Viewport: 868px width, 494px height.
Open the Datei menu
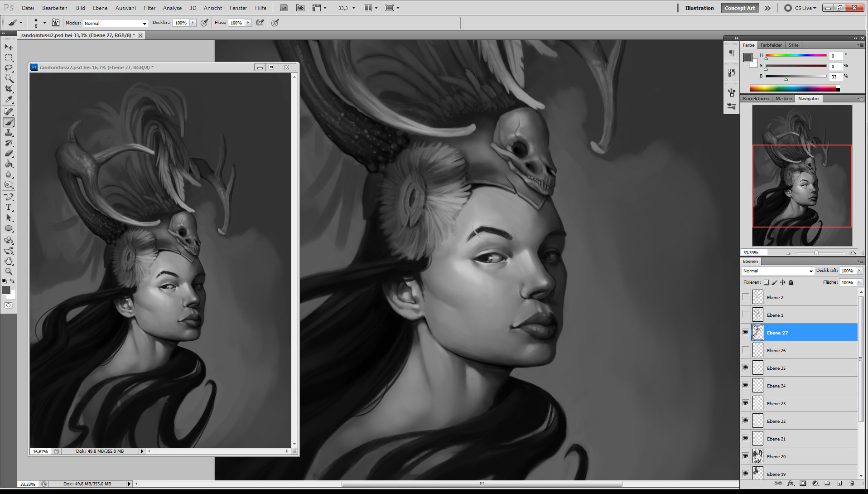pos(28,8)
